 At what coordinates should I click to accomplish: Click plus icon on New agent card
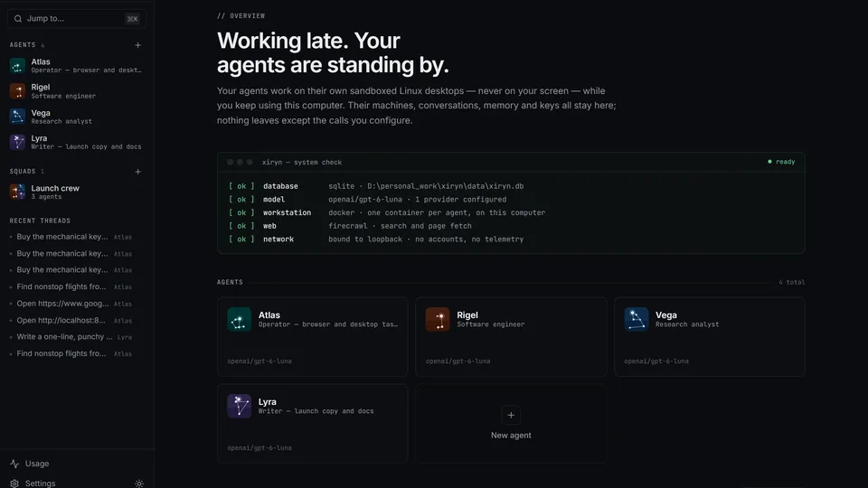tap(511, 415)
